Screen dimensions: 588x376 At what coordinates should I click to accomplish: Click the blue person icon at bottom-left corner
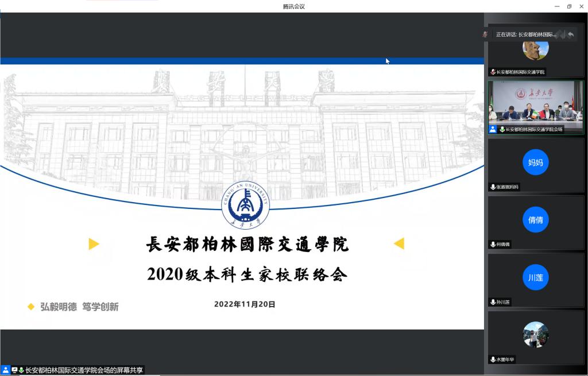[x=5, y=370]
